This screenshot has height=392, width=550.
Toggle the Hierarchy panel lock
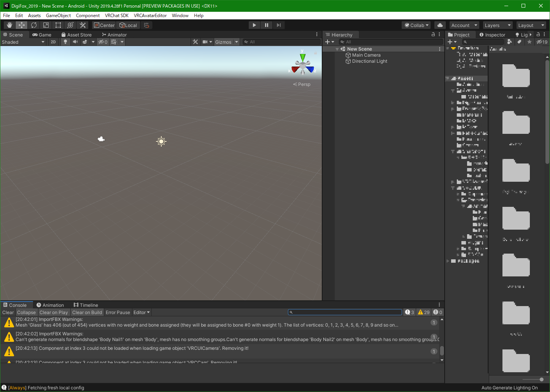coord(433,34)
